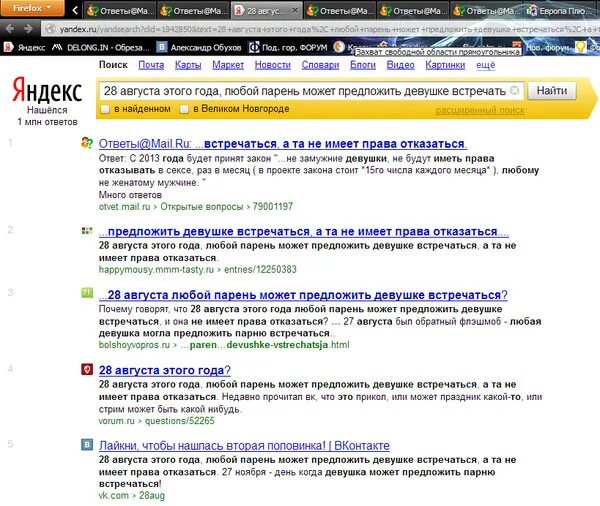Screen dimensions: 600x506
Task: Click the '1 млн ответов' result count text
Action: [47, 122]
